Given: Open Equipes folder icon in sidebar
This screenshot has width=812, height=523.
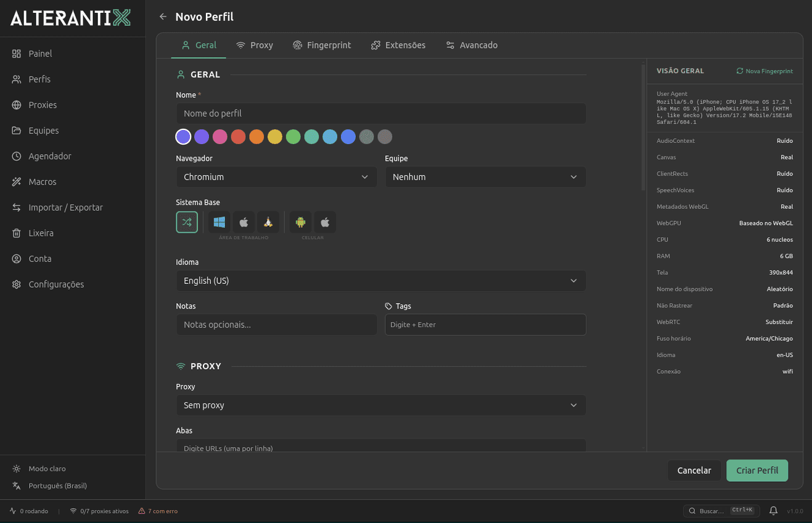Looking at the screenshot, I should [17, 131].
